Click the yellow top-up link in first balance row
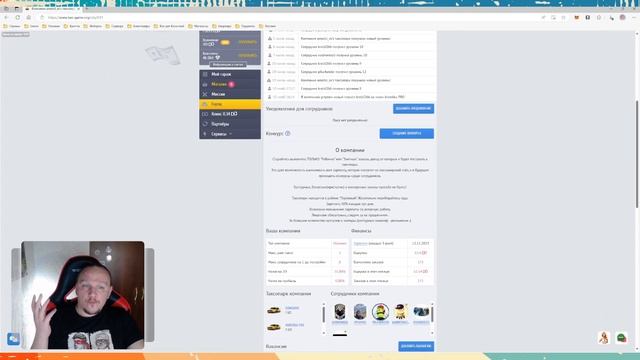The height and width of the screenshot is (360, 640). tap(247, 42)
